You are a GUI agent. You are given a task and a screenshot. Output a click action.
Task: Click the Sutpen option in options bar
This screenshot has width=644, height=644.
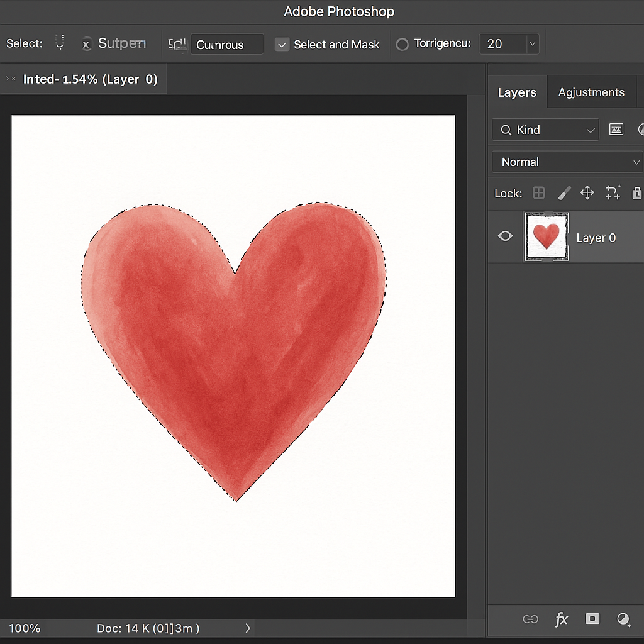(x=121, y=43)
